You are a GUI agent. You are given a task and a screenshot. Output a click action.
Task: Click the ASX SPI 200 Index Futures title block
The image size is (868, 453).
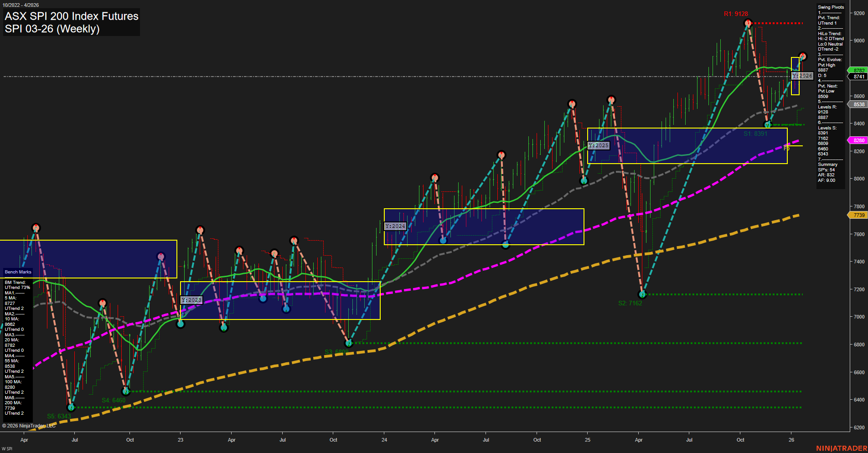(71, 22)
